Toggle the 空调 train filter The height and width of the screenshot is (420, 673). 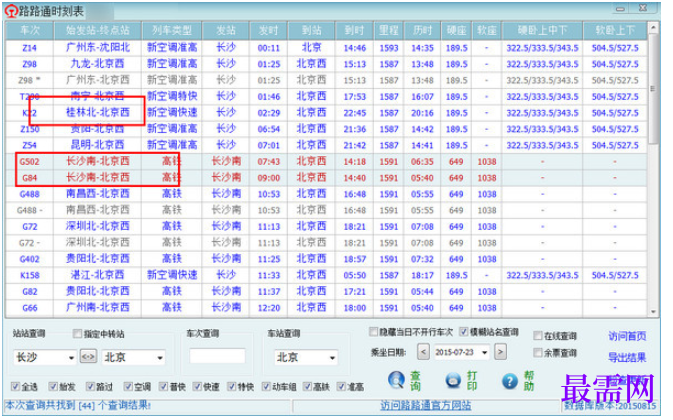point(128,387)
